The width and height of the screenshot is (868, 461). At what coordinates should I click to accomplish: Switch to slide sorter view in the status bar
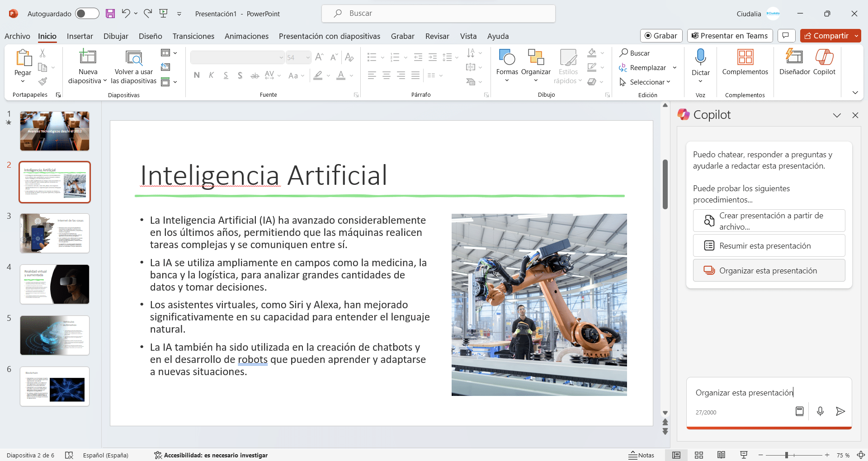[699, 455]
